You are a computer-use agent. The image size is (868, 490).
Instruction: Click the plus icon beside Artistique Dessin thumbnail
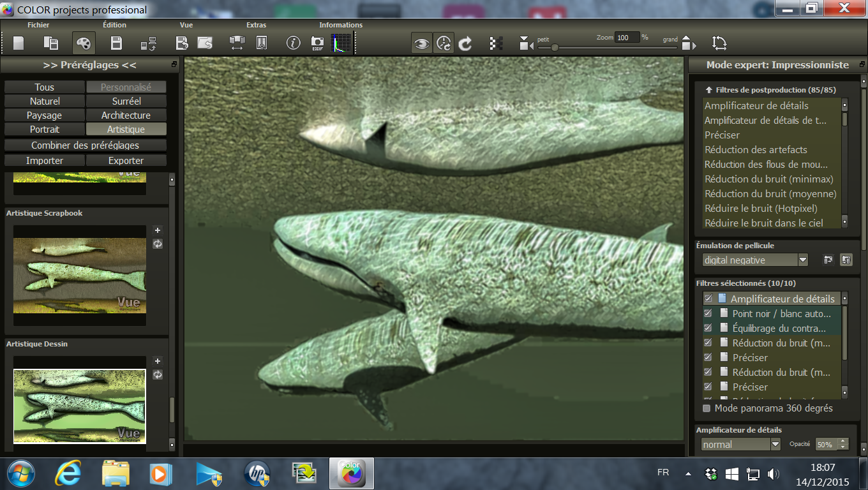tap(158, 361)
